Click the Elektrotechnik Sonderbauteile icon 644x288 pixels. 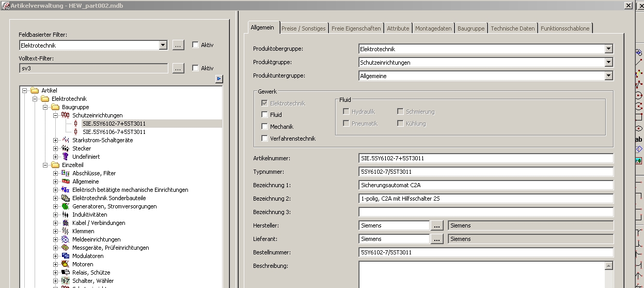[66, 198]
